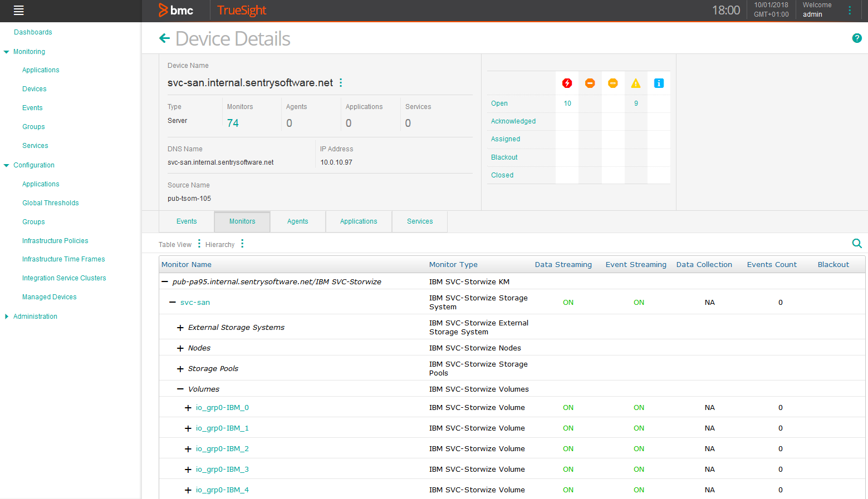868x499 pixels.
Task: Open the navigation sidebar hamburger menu
Action: [18, 11]
